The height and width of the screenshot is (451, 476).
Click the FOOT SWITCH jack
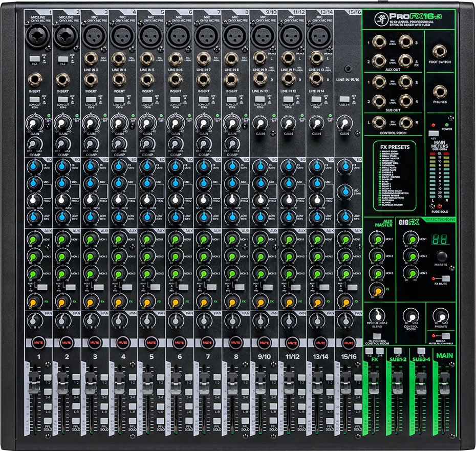pos(440,51)
